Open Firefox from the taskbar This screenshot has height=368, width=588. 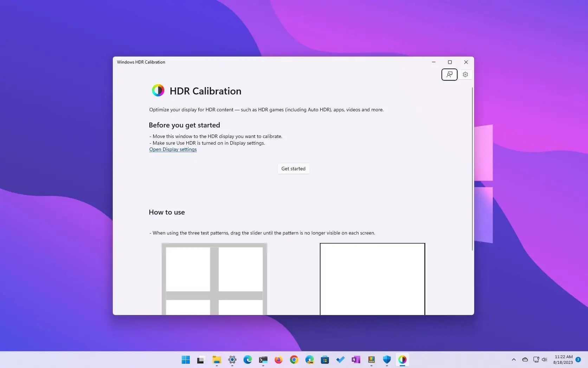click(x=278, y=360)
